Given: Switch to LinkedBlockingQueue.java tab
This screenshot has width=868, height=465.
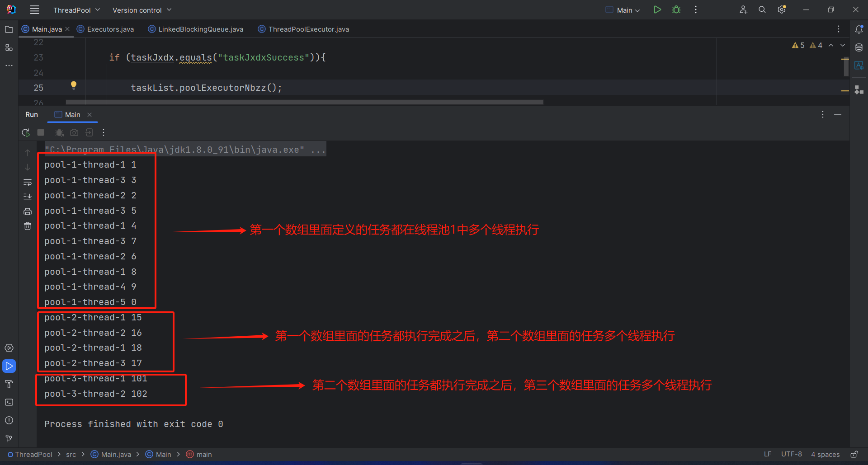Looking at the screenshot, I should pyautogui.click(x=196, y=29).
